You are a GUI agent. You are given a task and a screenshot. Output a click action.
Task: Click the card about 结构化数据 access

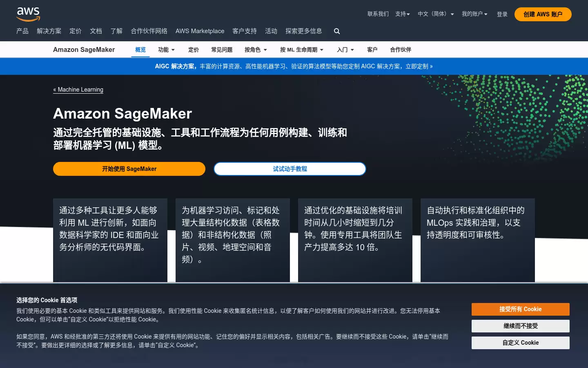click(233, 240)
